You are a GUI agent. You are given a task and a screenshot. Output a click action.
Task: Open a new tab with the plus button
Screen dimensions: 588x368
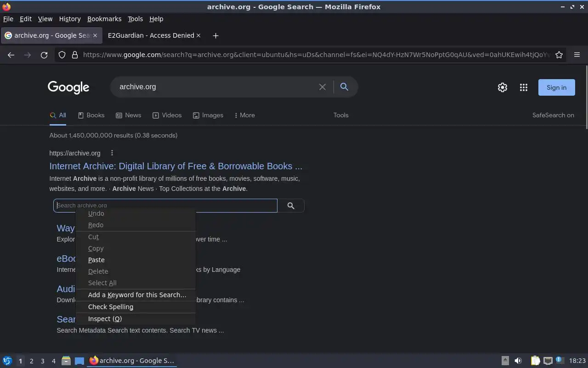coord(215,35)
